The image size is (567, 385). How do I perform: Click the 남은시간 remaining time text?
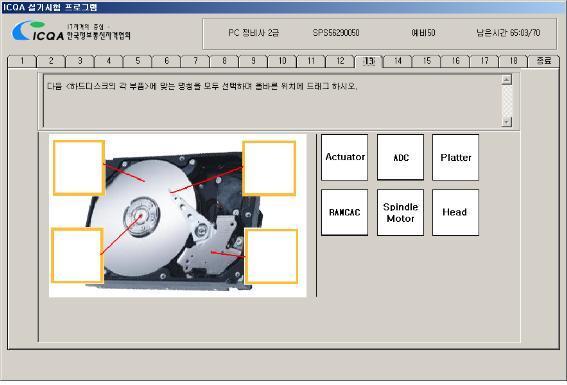click(x=508, y=33)
